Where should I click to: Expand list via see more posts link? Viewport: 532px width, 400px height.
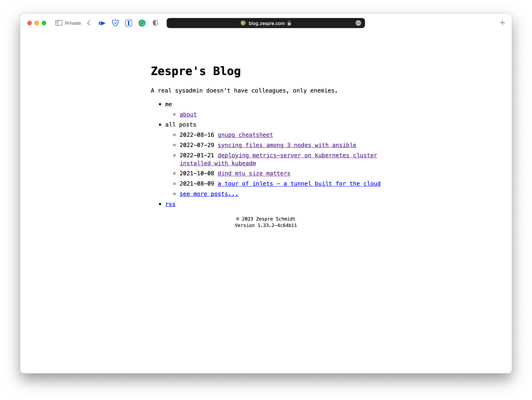tap(209, 194)
